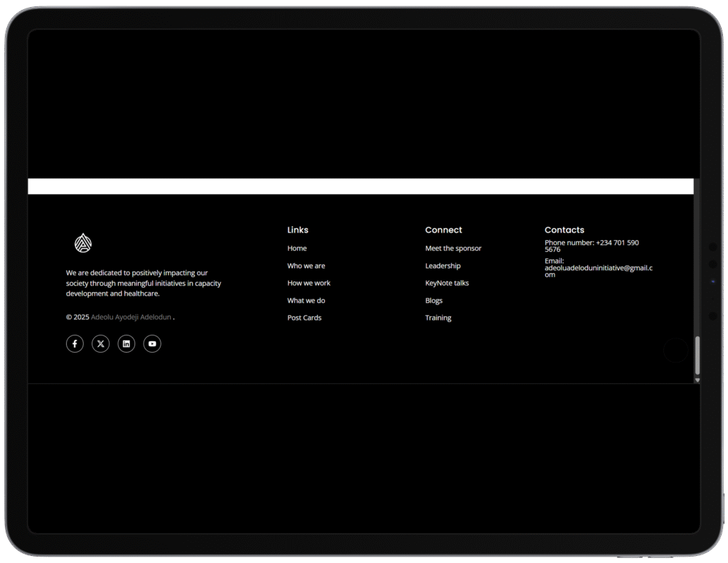Go to the Home footer link
This screenshot has width=728, height=563.
tap(297, 249)
